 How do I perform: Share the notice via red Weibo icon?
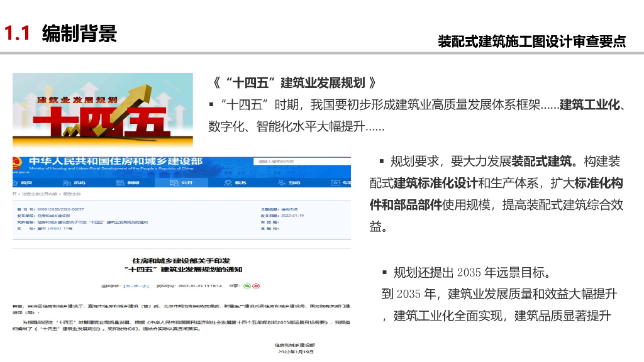click(257, 285)
